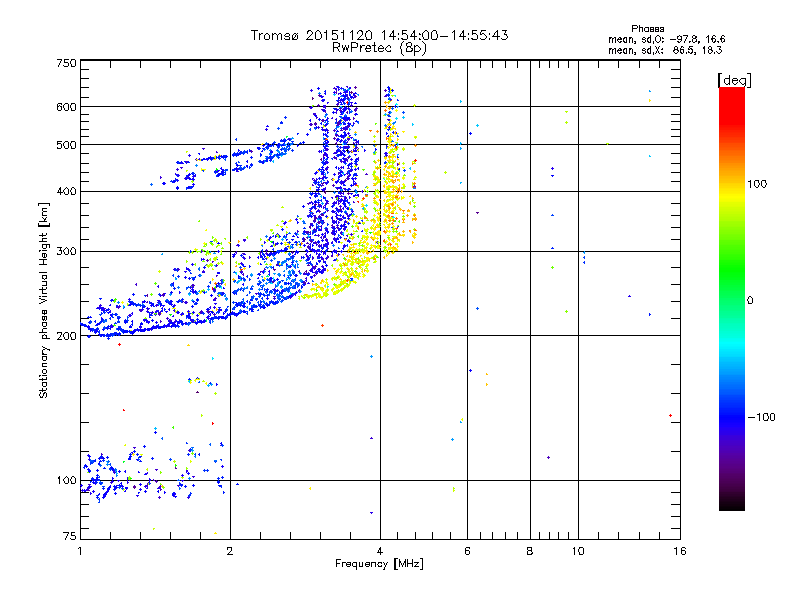Viewport: 800px width, 600px height.
Task: Click the blue E-layer echoes near 100 km
Action: [153, 472]
